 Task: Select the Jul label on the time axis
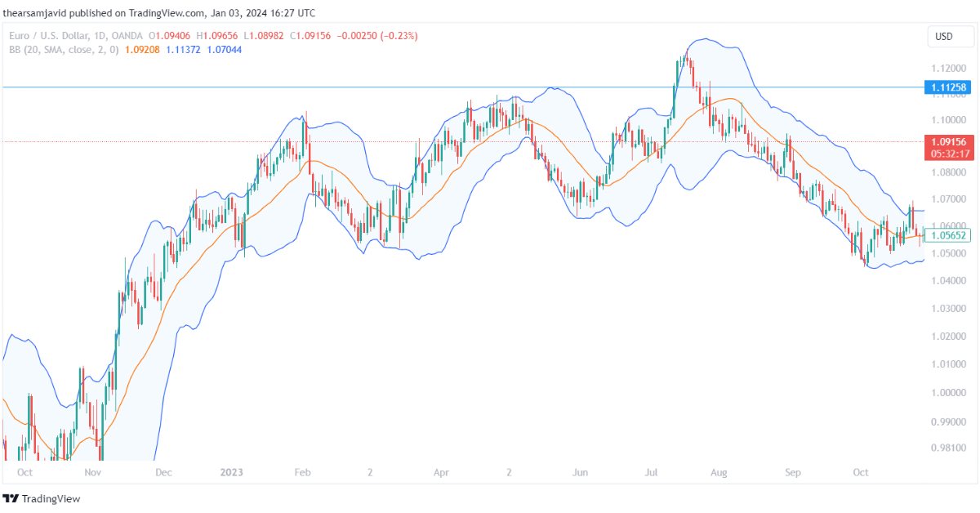coord(651,472)
